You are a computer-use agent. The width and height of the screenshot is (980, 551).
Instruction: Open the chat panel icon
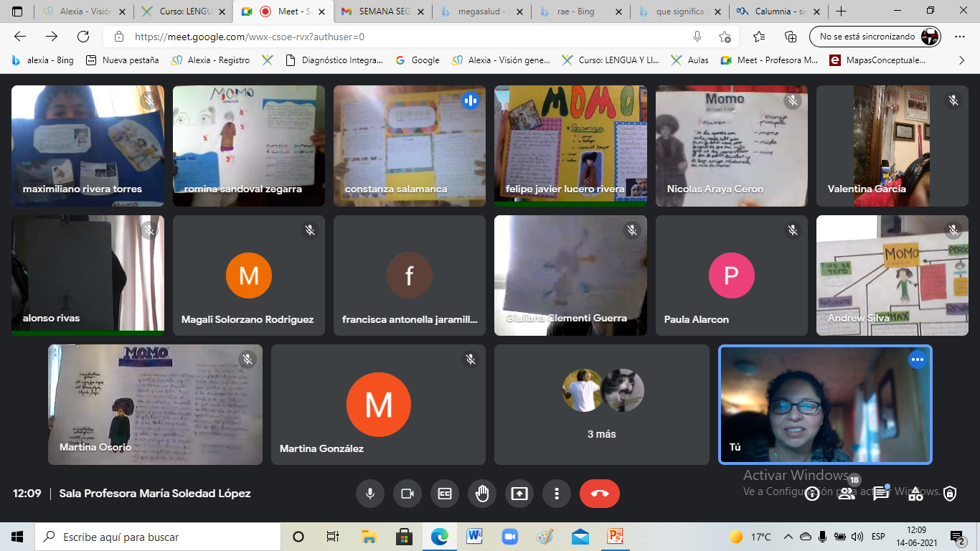(x=880, y=494)
